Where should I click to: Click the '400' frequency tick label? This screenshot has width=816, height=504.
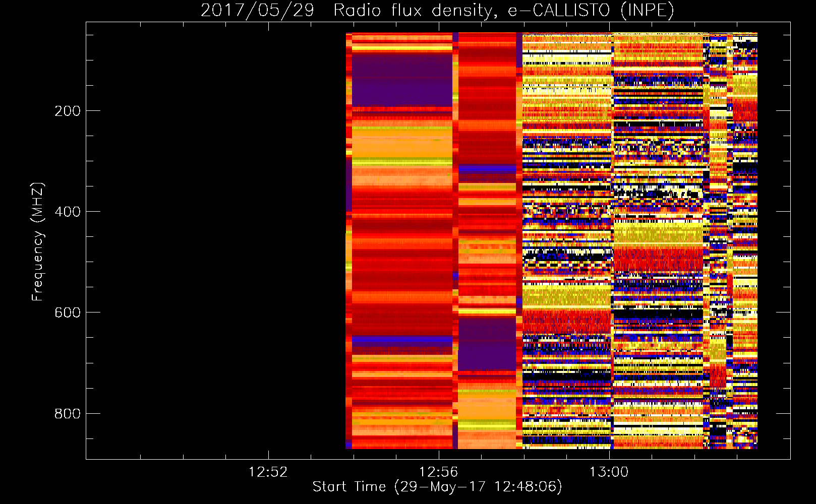(68, 212)
